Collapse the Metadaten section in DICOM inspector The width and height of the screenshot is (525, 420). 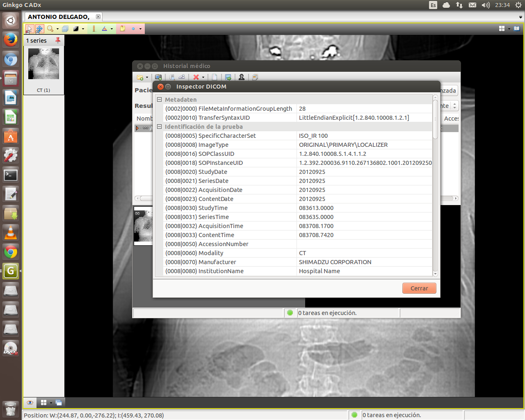159,99
